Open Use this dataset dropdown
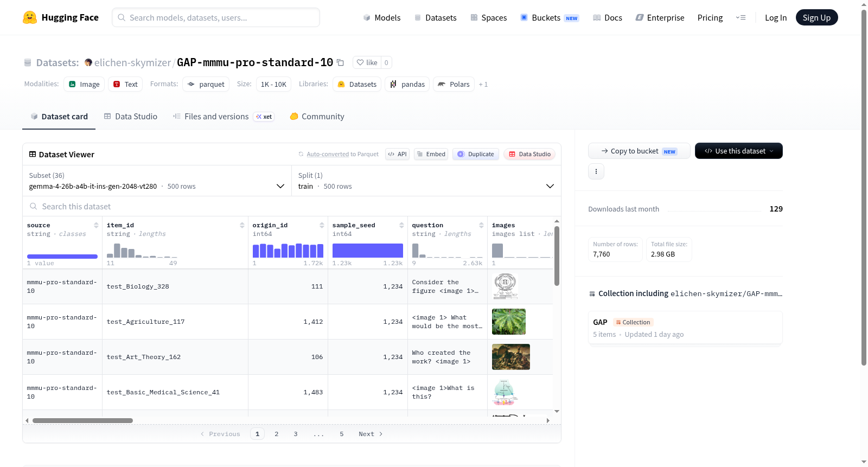The width and height of the screenshot is (868, 467). click(739, 151)
